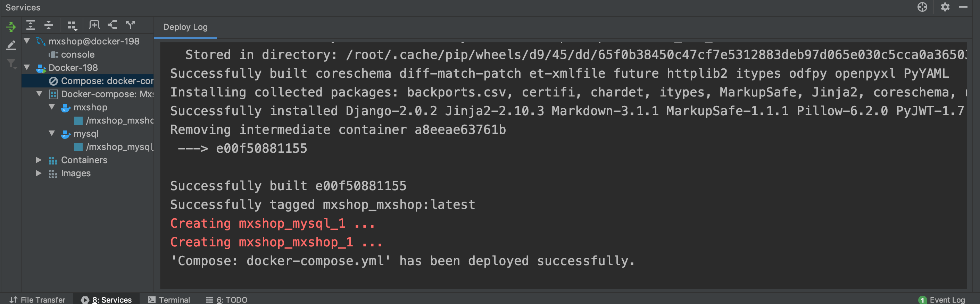Open the Services settings gear
The width and height of the screenshot is (980, 304).
[945, 7]
